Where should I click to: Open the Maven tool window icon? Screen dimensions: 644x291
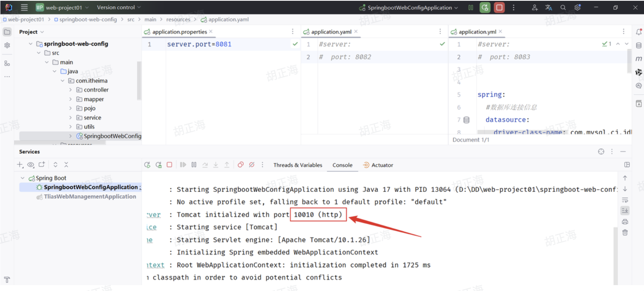[638, 59]
